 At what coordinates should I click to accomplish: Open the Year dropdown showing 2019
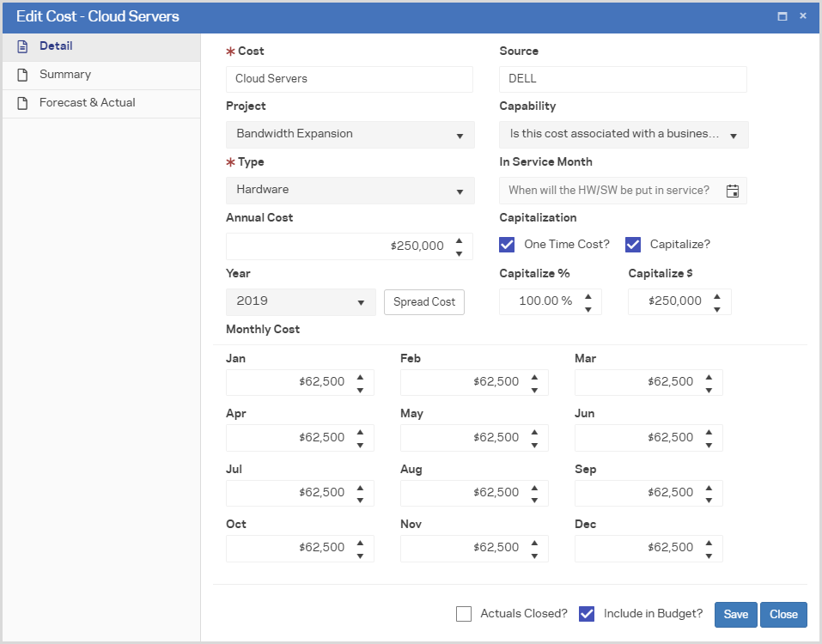tap(301, 301)
